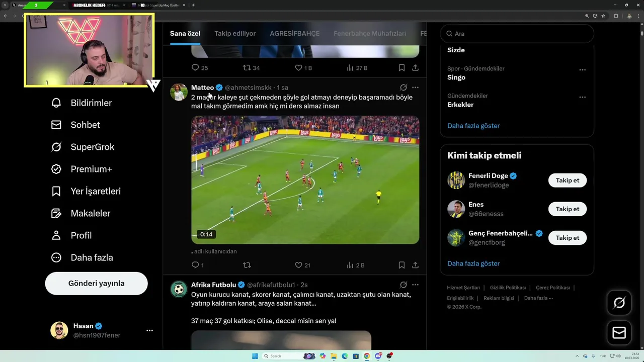Select Süper Lig Maç Özetleri browser tab
The width and height of the screenshot is (644, 362).
click(x=158, y=5)
